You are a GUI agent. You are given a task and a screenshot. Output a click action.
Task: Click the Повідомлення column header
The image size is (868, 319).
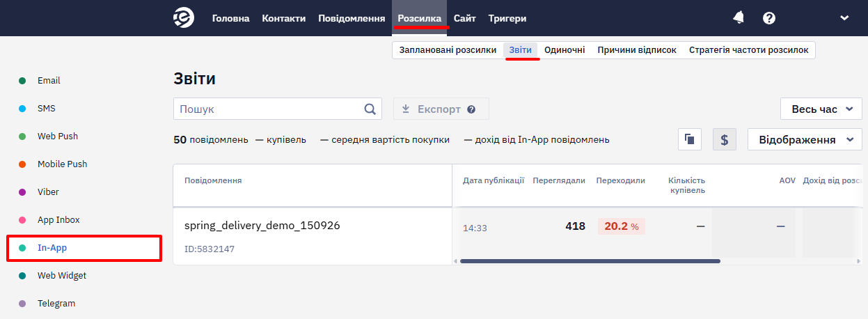pos(213,180)
